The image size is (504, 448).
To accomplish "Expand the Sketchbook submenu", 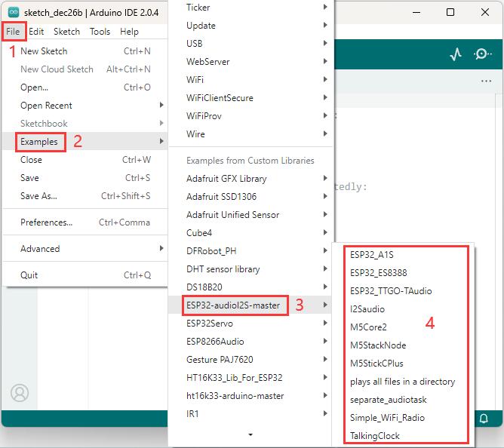I will click(x=85, y=124).
